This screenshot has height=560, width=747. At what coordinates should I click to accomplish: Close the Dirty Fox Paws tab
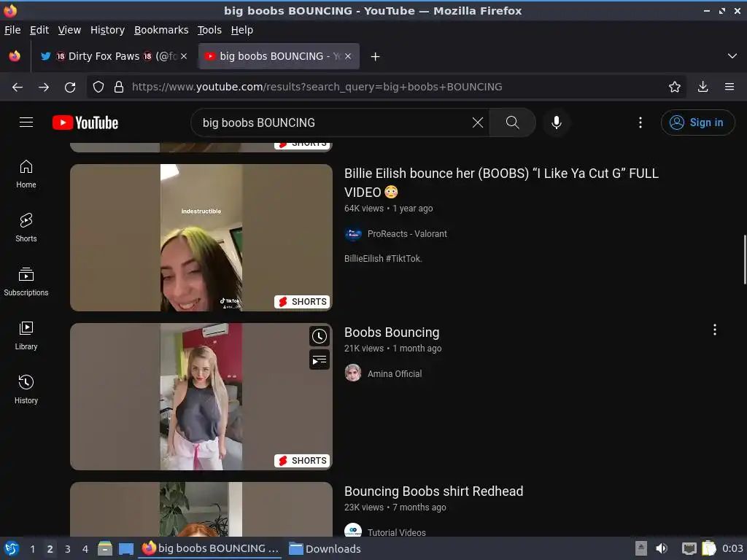pyautogui.click(x=184, y=56)
